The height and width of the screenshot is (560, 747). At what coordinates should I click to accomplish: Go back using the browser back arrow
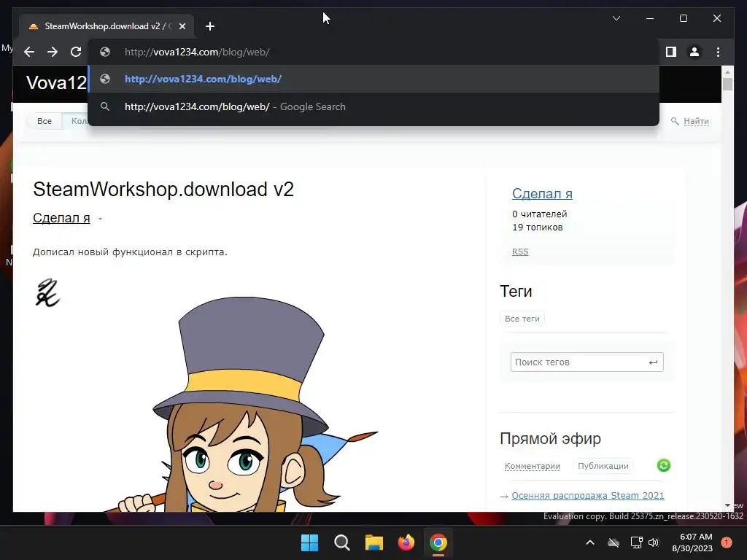point(29,52)
